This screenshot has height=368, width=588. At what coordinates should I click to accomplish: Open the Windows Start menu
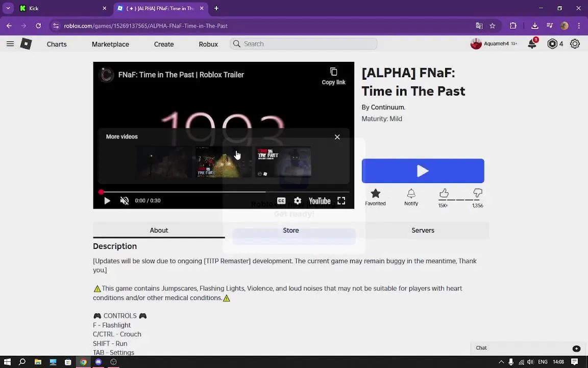[7, 362]
